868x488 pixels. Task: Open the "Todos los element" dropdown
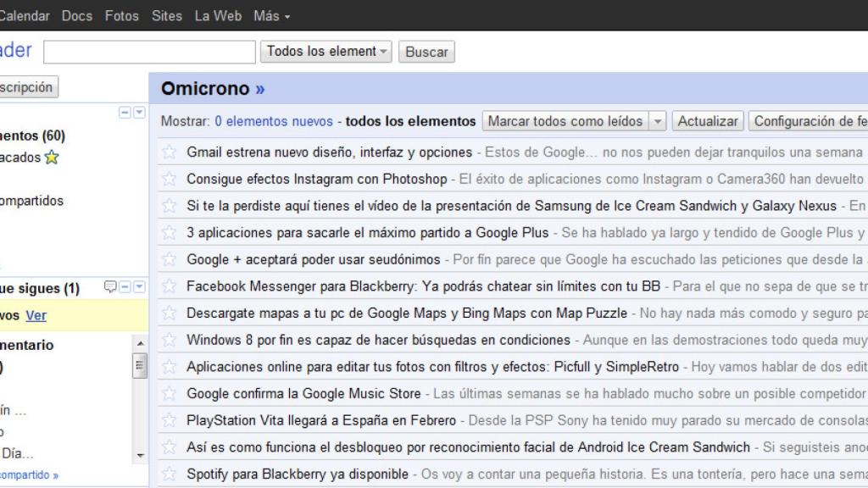coord(325,52)
